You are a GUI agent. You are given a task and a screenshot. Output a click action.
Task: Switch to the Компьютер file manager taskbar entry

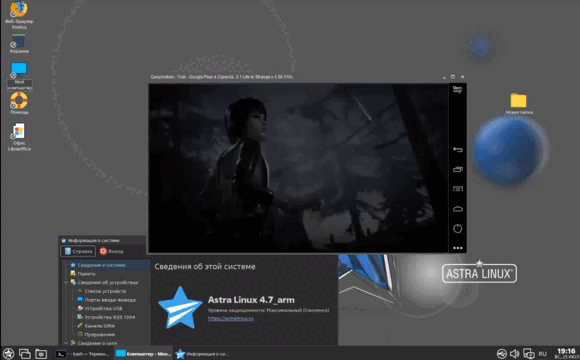(x=143, y=354)
